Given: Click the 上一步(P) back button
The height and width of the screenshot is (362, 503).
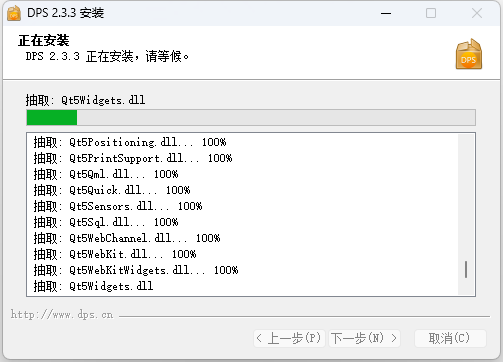Looking at the screenshot, I should [289, 338].
